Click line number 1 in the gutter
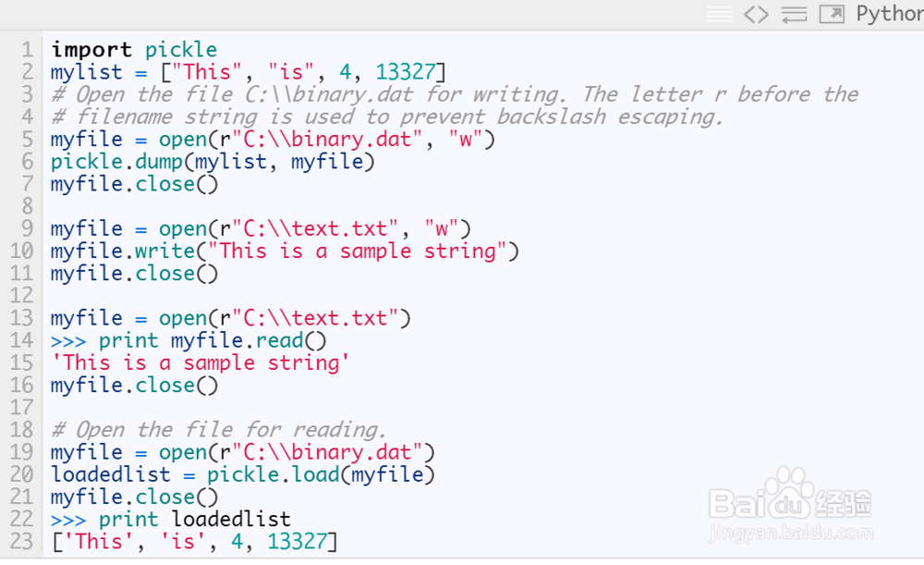This screenshot has height=565, width=924. (27, 50)
